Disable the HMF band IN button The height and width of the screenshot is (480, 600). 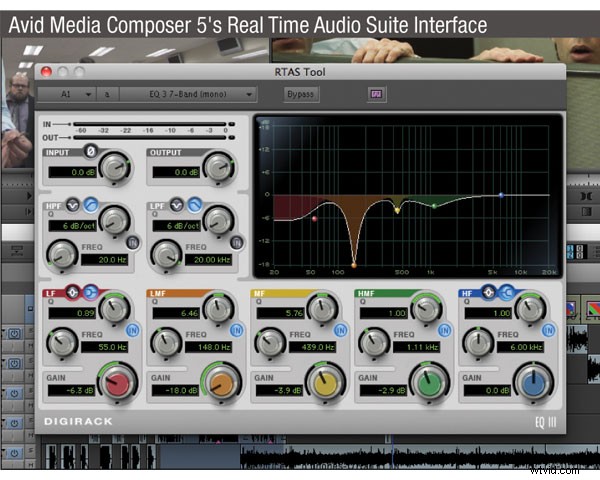[445, 330]
